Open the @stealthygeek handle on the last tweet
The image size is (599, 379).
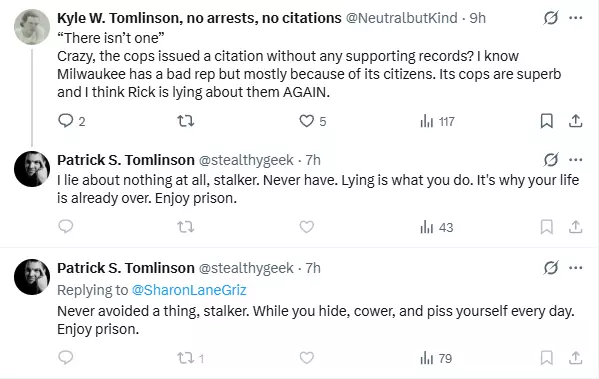246,268
